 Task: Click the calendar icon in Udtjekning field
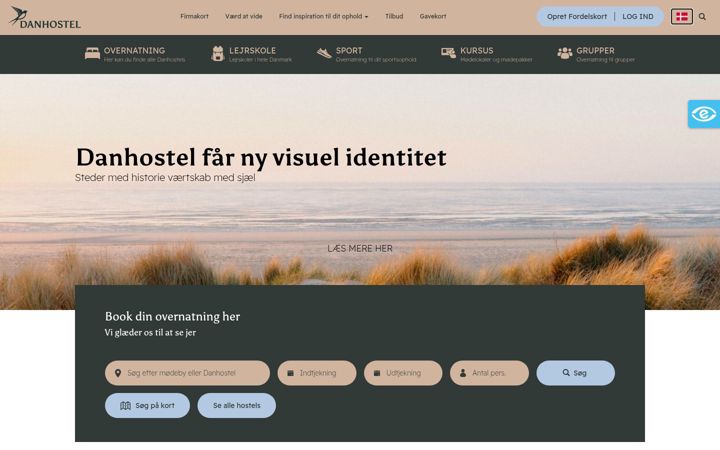point(377,373)
